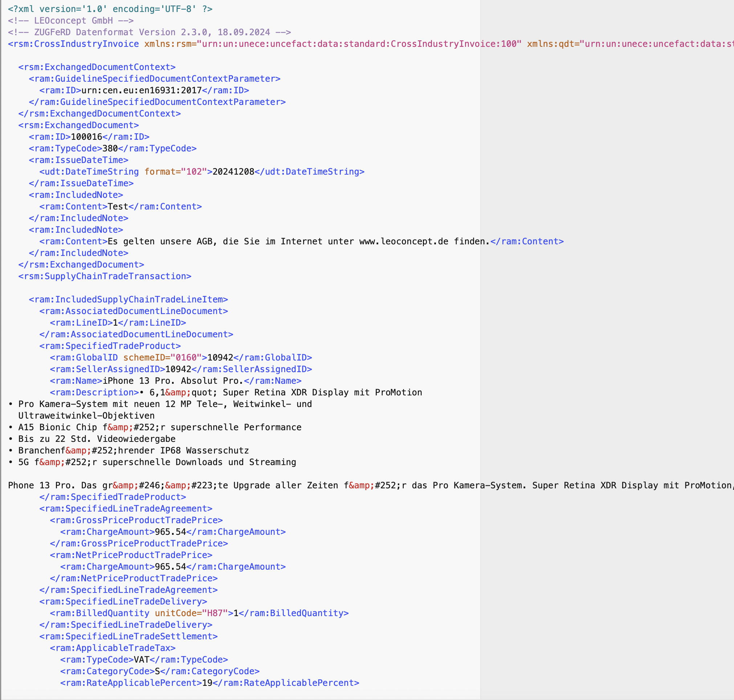Click the opening rsm:ExchangedDocumentContext tag
734x700 pixels.
(x=97, y=67)
